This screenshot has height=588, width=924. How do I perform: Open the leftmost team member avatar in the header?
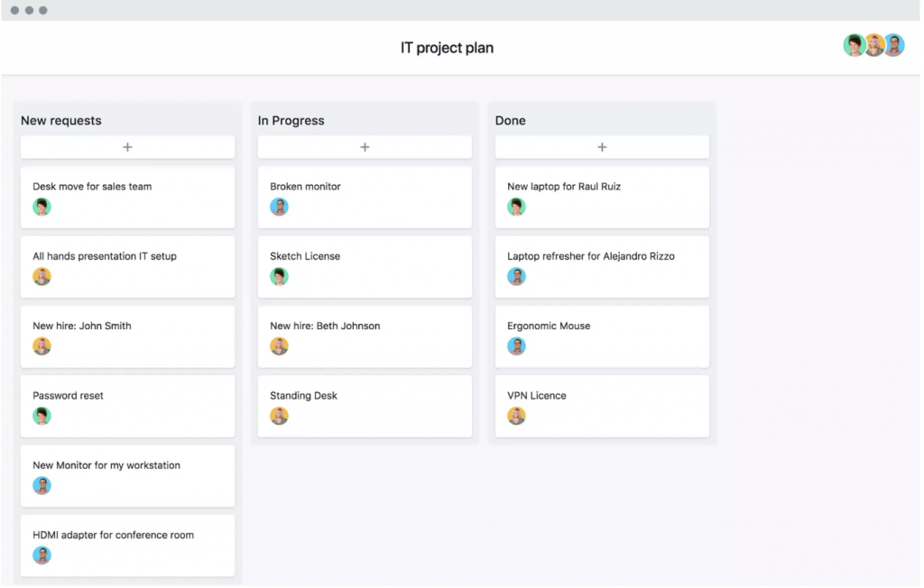(854, 44)
